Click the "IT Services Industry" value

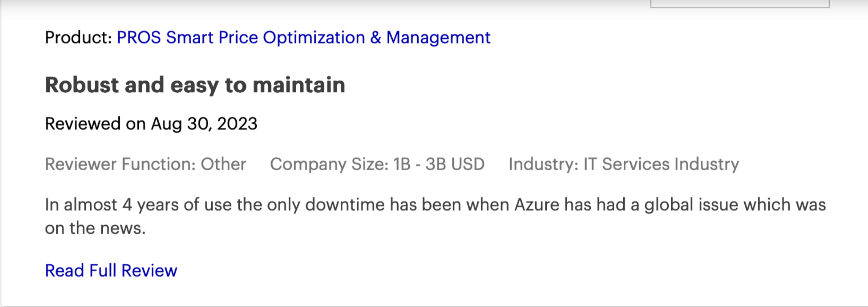[661, 164]
